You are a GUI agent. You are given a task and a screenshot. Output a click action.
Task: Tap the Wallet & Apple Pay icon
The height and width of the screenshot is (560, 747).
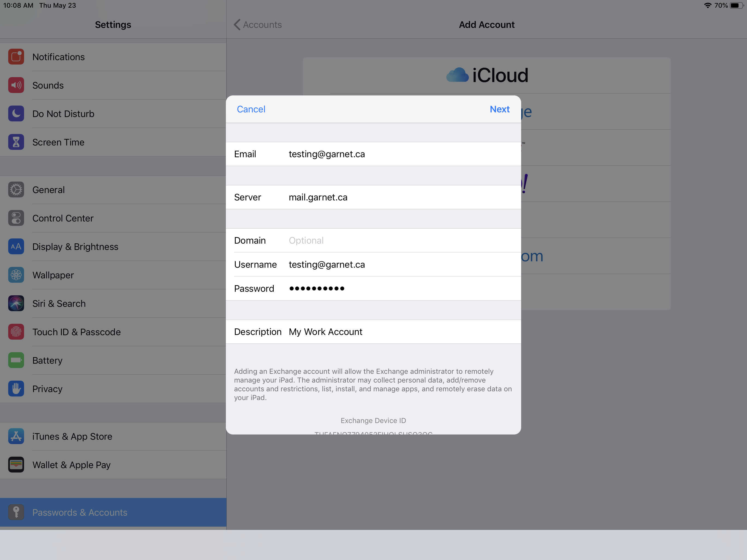pos(16,465)
